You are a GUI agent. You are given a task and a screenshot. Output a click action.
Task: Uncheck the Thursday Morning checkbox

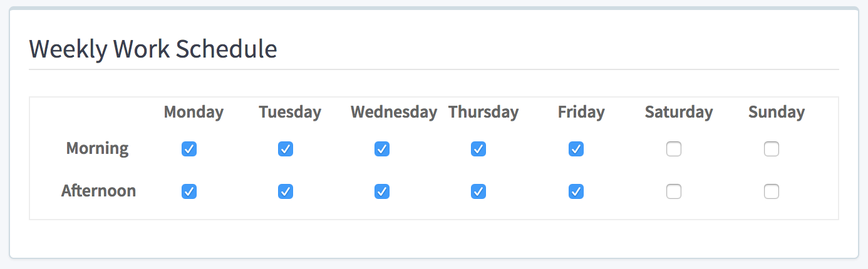click(x=478, y=149)
